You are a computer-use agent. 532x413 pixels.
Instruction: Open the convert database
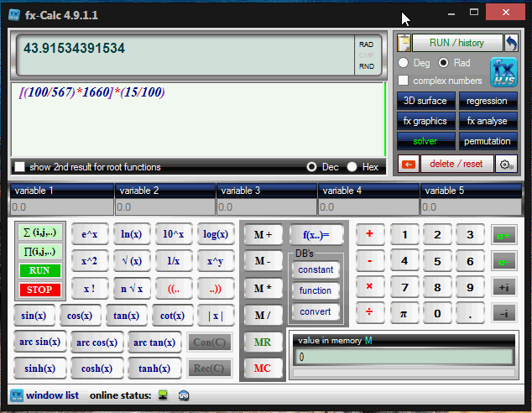(316, 312)
